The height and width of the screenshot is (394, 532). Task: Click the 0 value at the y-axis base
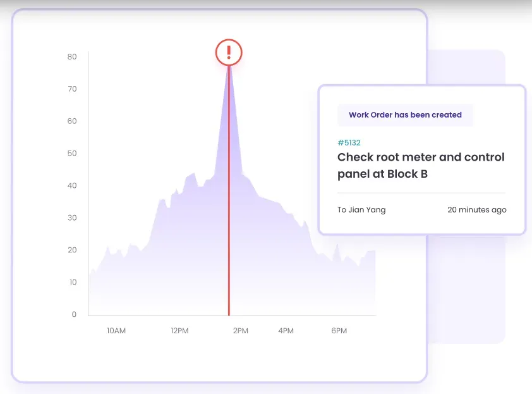tap(74, 314)
